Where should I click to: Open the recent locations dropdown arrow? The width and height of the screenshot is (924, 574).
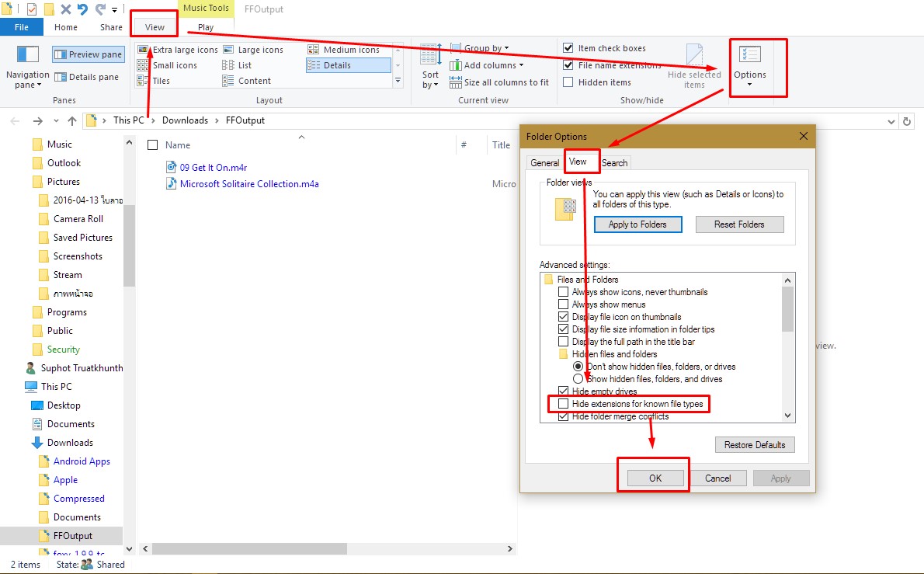[56, 121]
